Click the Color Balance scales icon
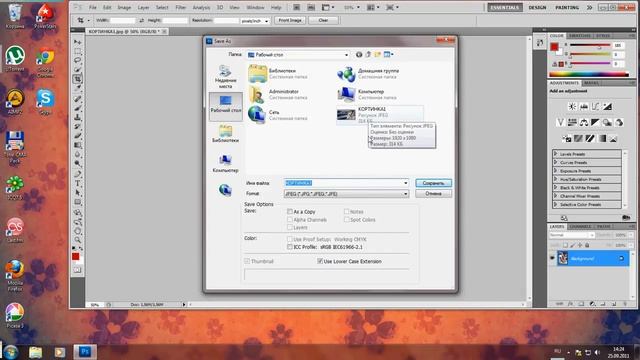This screenshot has width=640, height=360. pos(584,122)
